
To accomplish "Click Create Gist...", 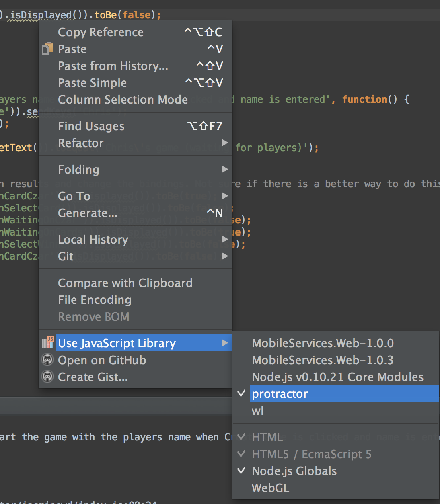I will point(93,377).
